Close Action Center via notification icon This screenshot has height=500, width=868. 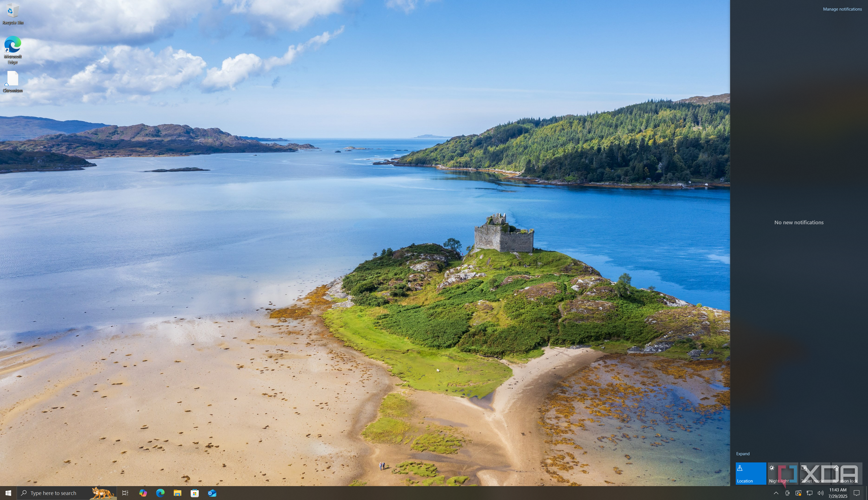[856, 493]
